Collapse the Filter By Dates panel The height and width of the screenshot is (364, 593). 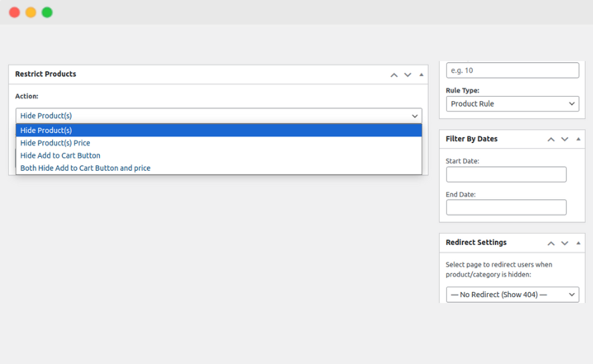[x=578, y=140]
